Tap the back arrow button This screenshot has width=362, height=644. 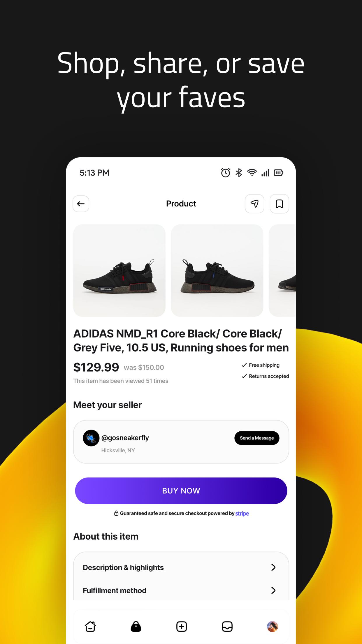click(81, 204)
